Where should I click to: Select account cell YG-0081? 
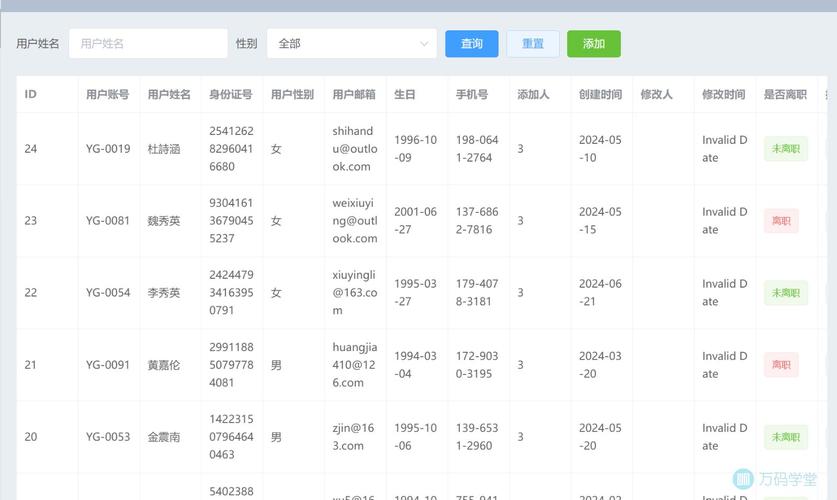coord(108,221)
